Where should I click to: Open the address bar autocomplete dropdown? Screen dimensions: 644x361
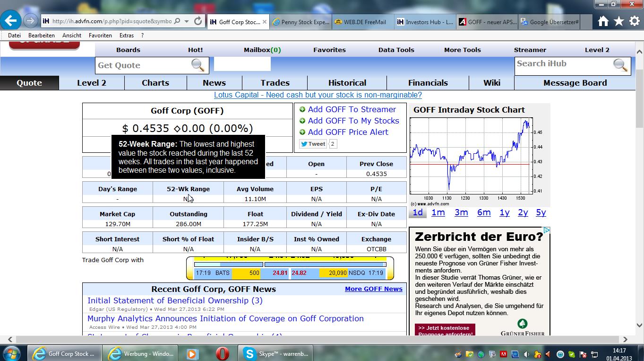click(187, 21)
